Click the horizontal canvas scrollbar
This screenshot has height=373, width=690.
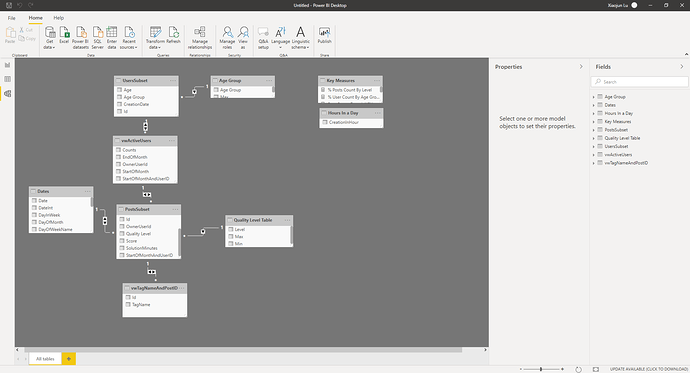[x=243, y=350]
